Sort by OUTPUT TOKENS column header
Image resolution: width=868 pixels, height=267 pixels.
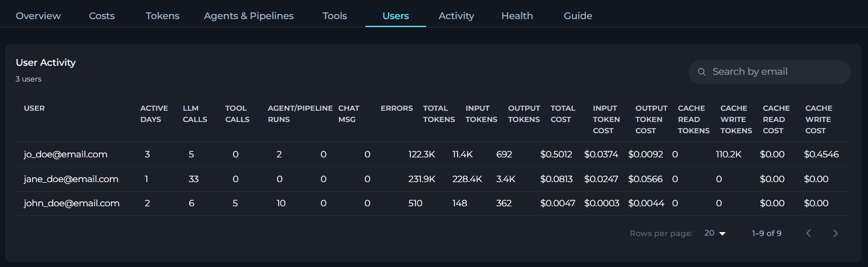524,114
